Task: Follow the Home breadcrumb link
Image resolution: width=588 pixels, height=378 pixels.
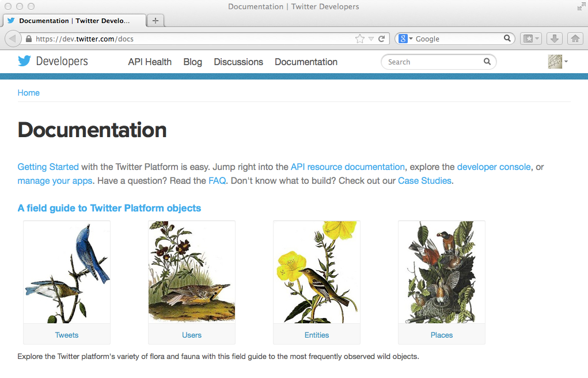Action: pyautogui.click(x=28, y=93)
